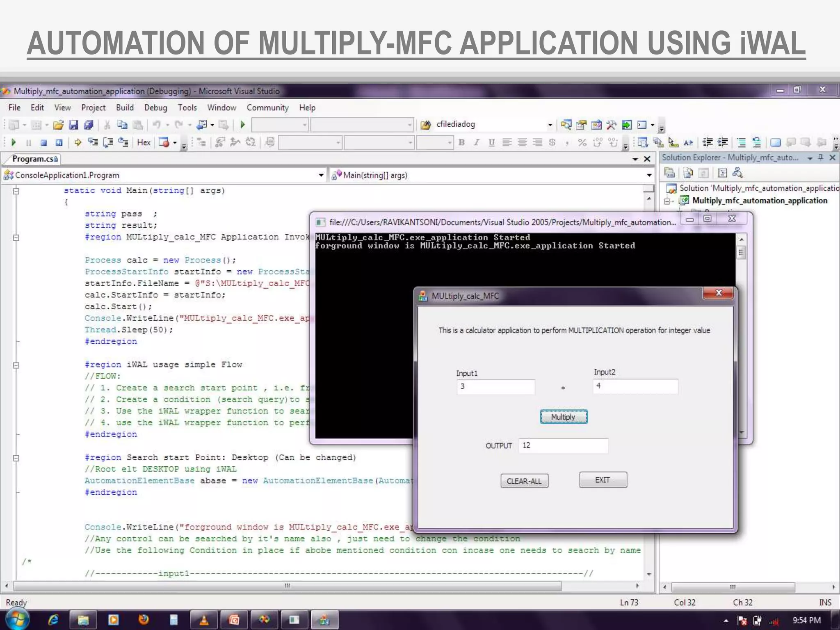Viewport: 840px width, 630px height.
Task: Collapse the iWAL usage simple Flow region
Action: [16, 365]
